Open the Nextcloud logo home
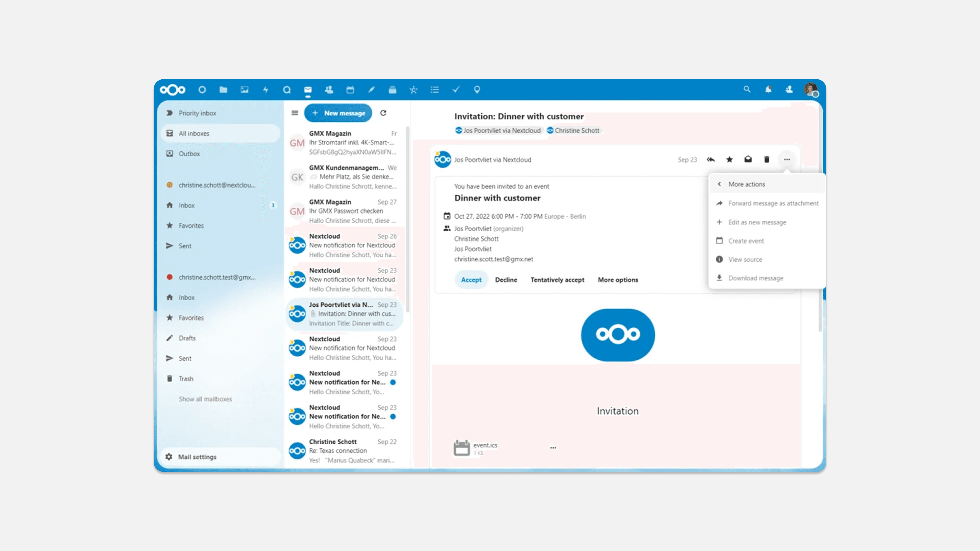Screen dimensions: 980x551 pos(172,90)
